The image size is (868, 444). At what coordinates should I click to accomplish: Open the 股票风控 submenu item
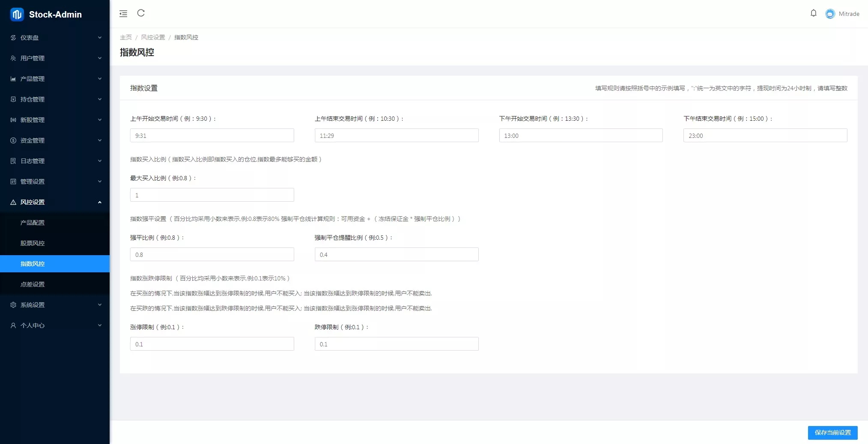coord(33,243)
